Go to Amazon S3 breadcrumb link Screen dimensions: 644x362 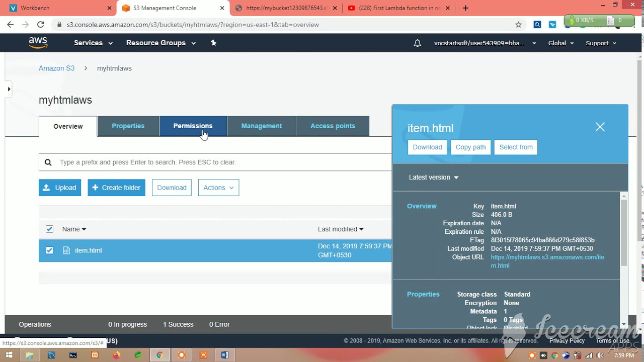pos(56,68)
